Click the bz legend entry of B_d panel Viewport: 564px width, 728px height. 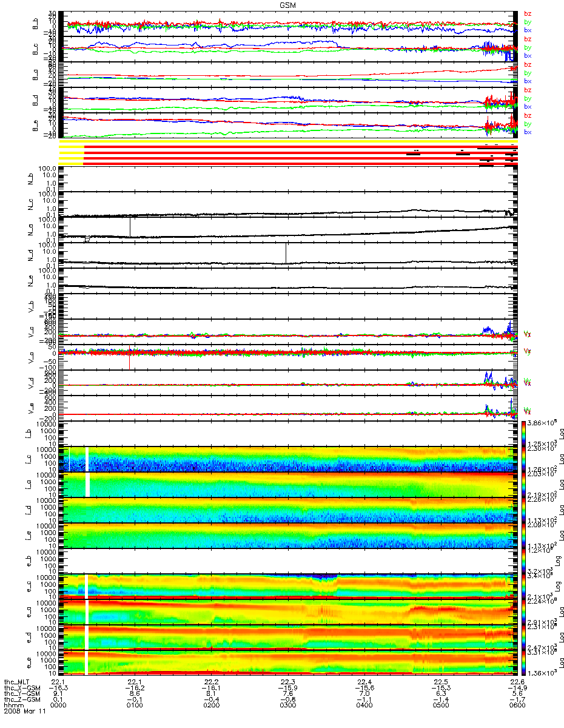(527, 90)
